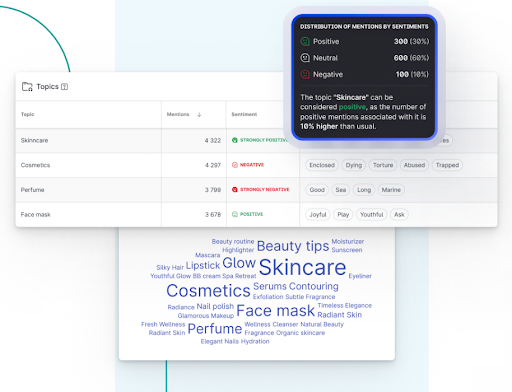Click Skincare in the word cloud

pyautogui.click(x=302, y=268)
